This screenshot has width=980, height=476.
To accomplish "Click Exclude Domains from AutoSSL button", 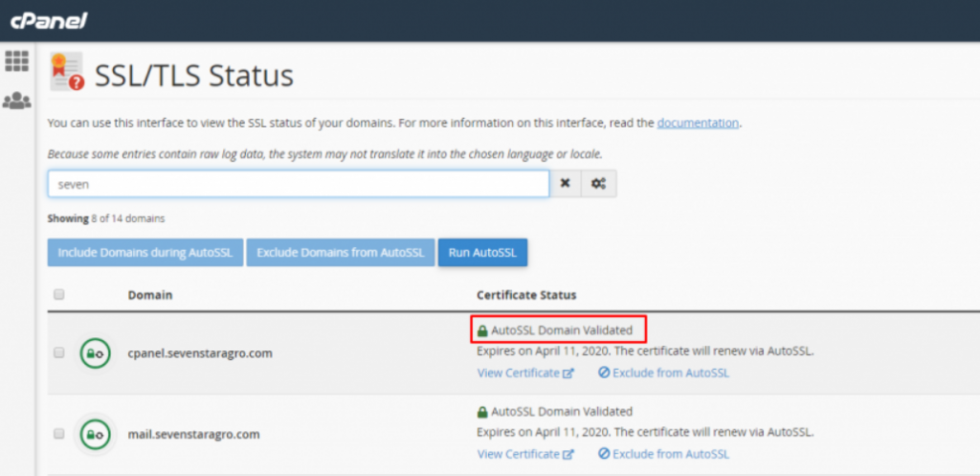I will point(341,253).
